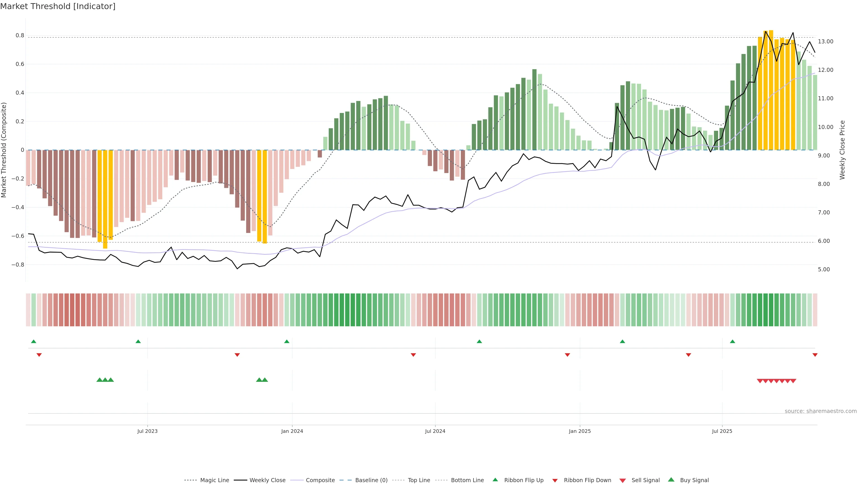Click the first green ribbon flip up marker
Image resolution: width=868 pixels, height=488 pixels.
(x=33, y=342)
